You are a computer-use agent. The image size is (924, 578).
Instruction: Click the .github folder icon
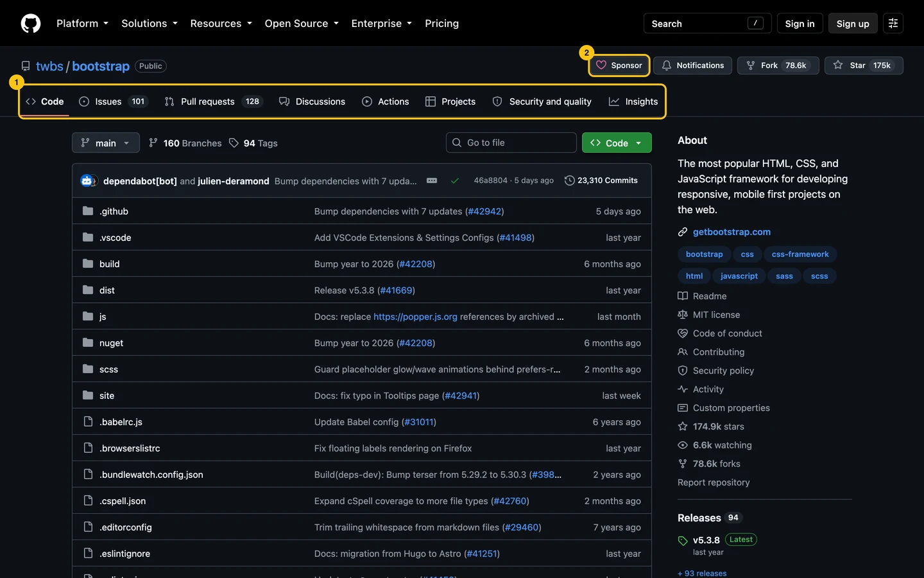point(88,211)
